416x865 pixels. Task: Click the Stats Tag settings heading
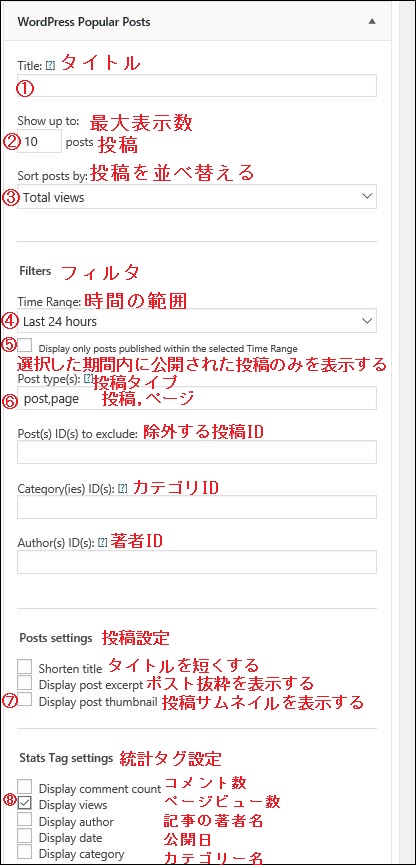coord(66,758)
